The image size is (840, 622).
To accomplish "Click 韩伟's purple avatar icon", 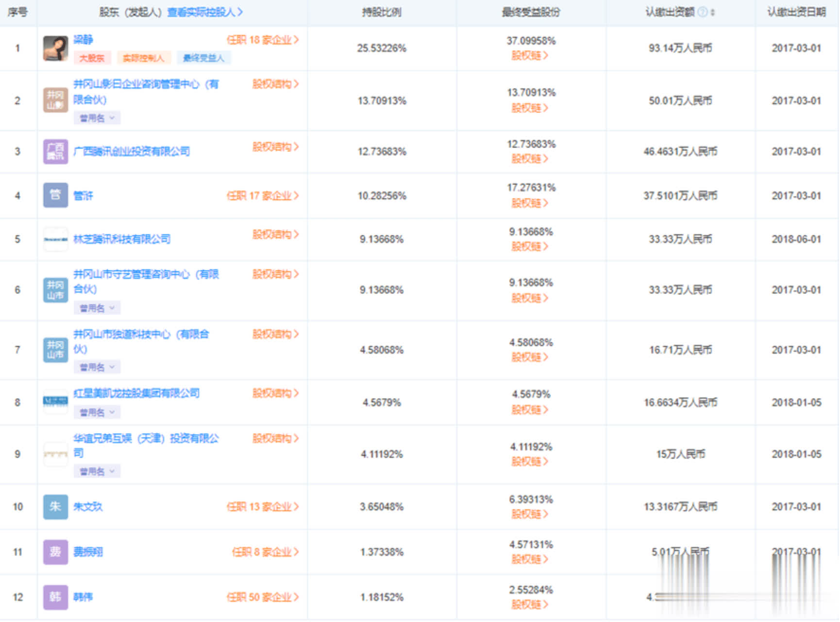I will pyautogui.click(x=55, y=597).
